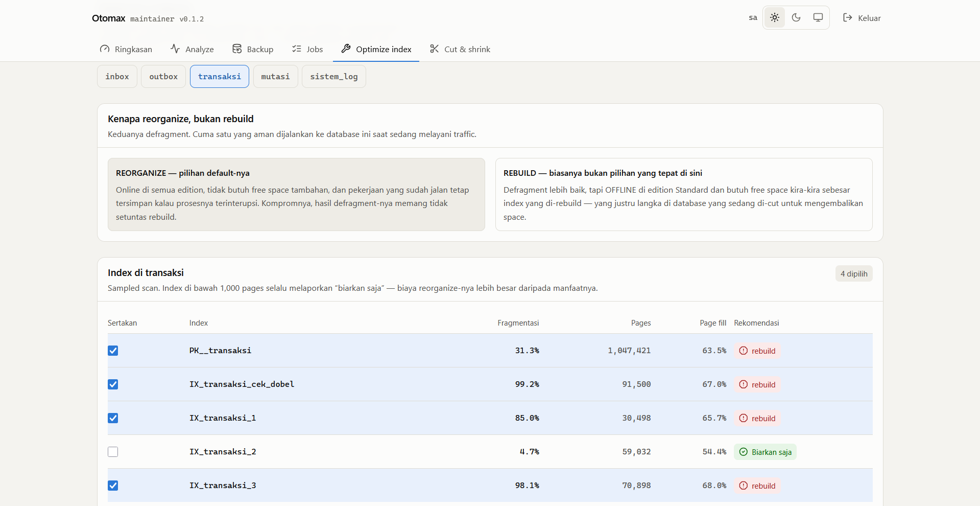
Task: Select the inbox table button
Action: (117, 77)
